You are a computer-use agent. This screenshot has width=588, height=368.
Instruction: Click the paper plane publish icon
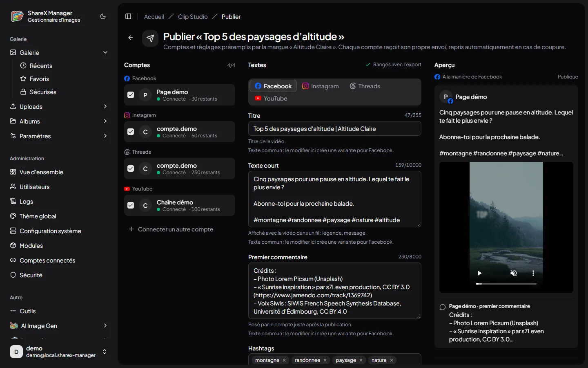tap(150, 38)
